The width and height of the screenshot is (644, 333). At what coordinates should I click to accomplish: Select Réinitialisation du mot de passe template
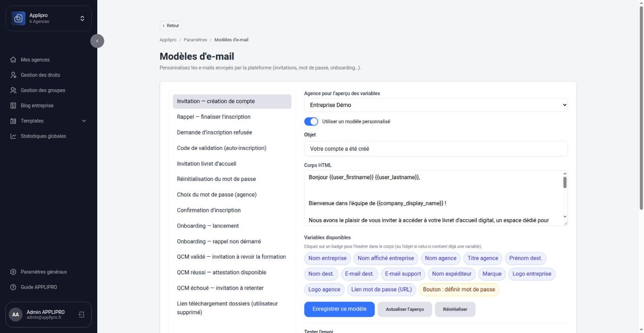(232, 179)
